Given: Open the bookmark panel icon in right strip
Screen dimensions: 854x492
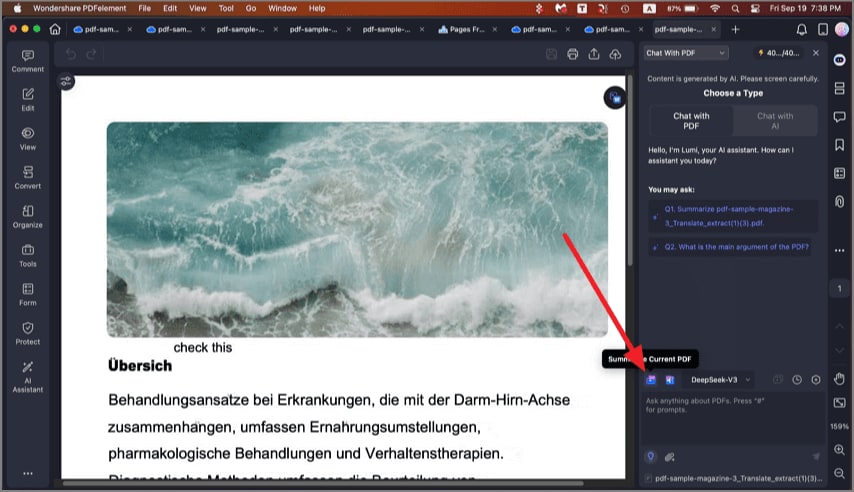Looking at the screenshot, I should pos(839,145).
